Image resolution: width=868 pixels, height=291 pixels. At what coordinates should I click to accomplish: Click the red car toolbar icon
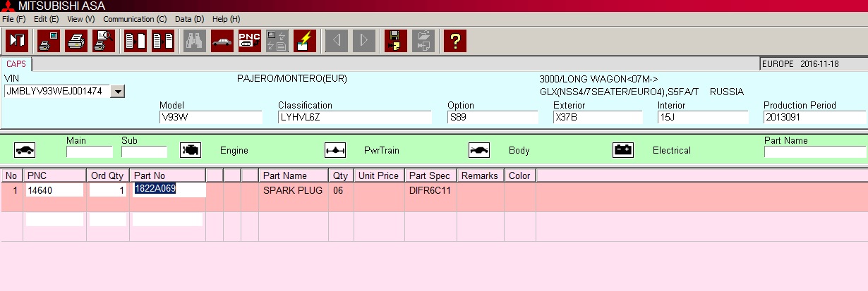[x=222, y=41]
